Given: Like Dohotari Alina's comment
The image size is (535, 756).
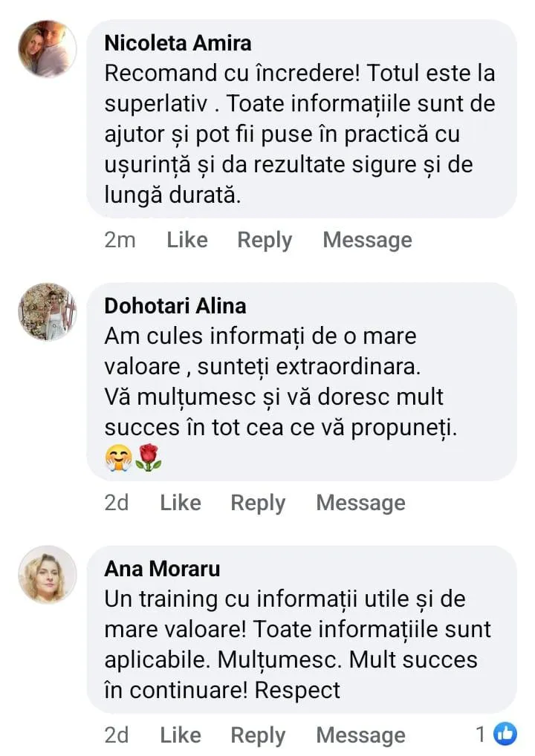Looking at the screenshot, I should pyautogui.click(x=181, y=503).
